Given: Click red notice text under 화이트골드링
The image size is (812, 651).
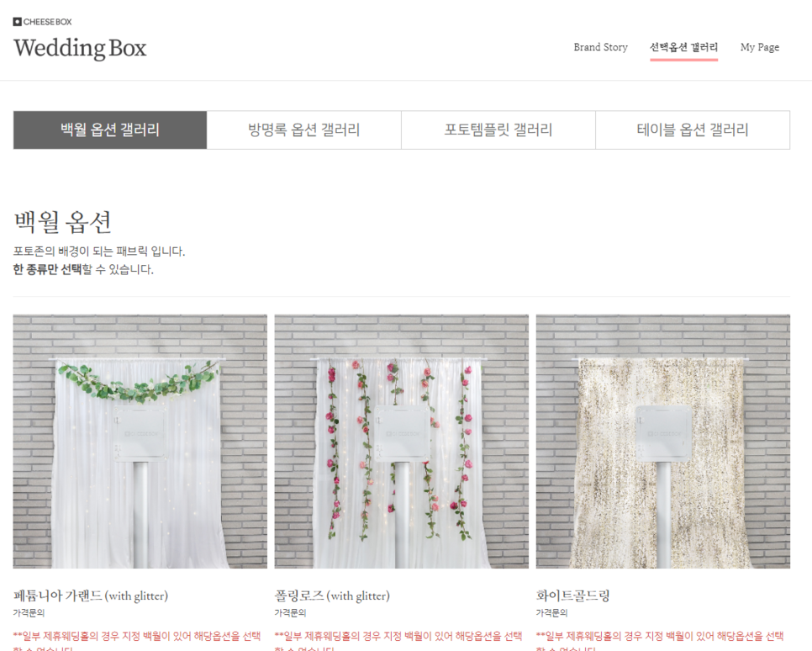Looking at the screenshot, I should [660, 641].
